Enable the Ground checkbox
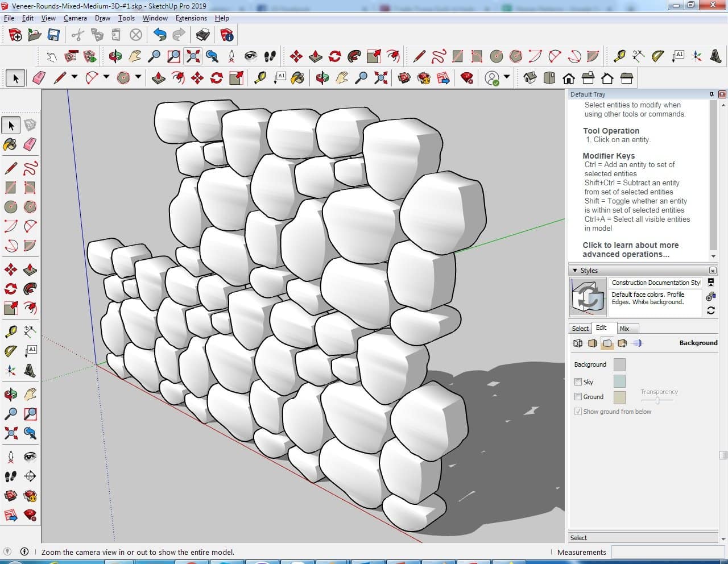This screenshot has width=728, height=564. point(578,397)
